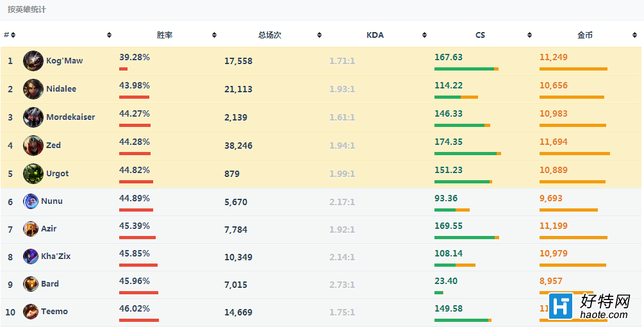This screenshot has height=327, width=644.
Task: Open Zed name link
Action: [53, 145]
